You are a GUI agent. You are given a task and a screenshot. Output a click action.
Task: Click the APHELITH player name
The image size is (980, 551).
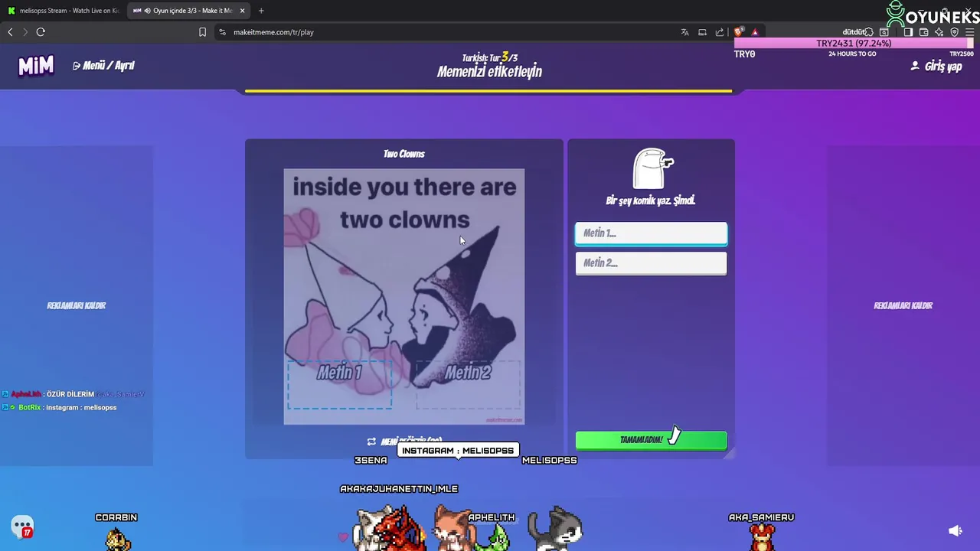[492, 517]
